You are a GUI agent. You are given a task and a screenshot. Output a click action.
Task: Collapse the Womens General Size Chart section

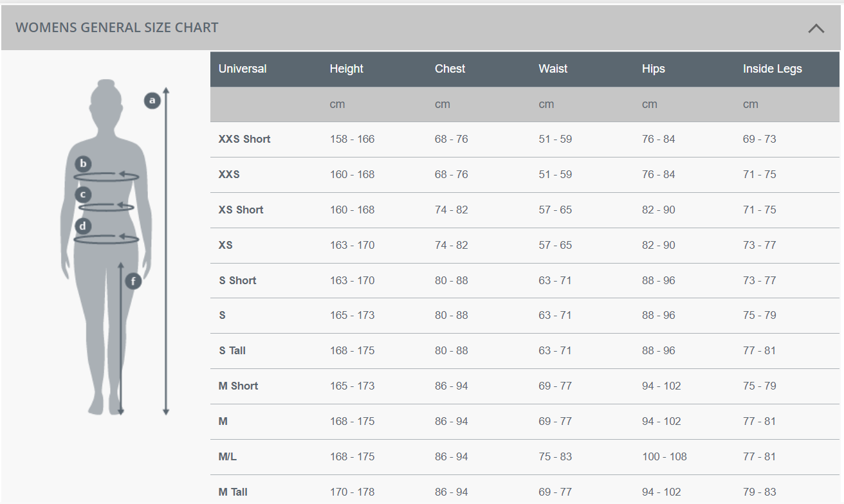(x=816, y=28)
